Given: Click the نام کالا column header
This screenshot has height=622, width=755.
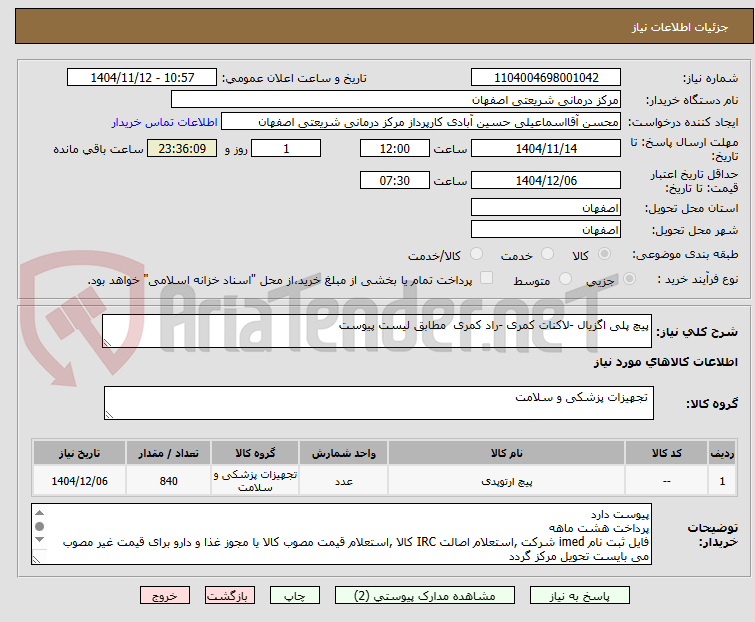Looking at the screenshot, I should click(507, 453).
